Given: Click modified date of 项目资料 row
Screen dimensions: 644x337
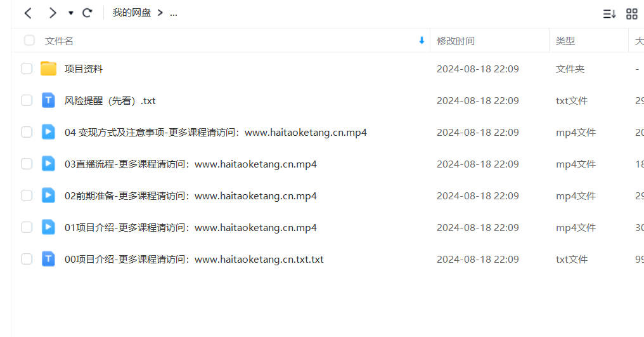Looking at the screenshot, I should pos(478,69).
